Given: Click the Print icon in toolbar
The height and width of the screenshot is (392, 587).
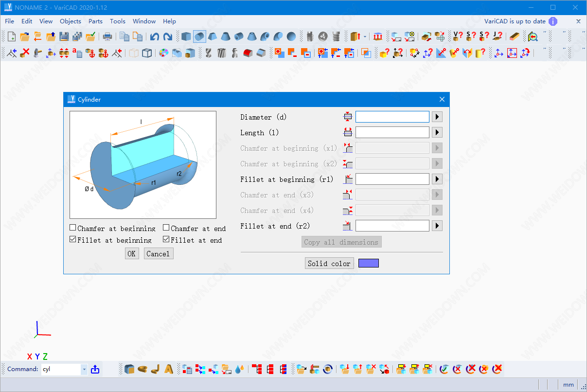Looking at the screenshot, I should (x=107, y=36).
